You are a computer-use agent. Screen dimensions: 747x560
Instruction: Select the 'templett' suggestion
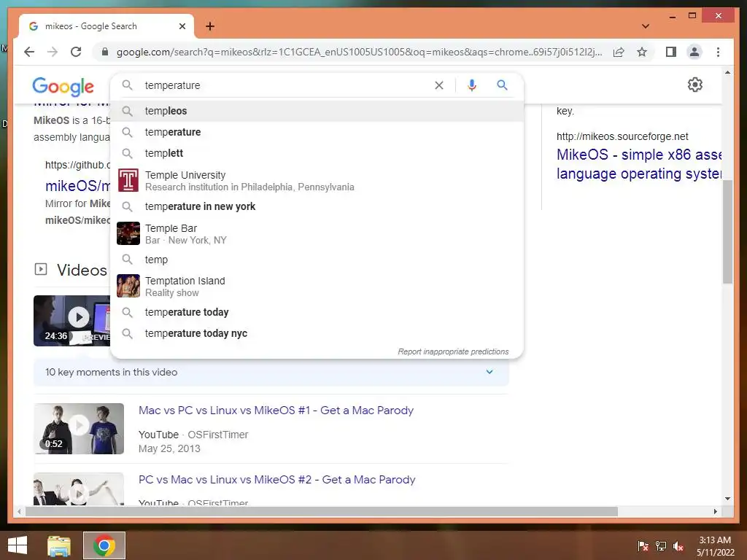click(317, 153)
